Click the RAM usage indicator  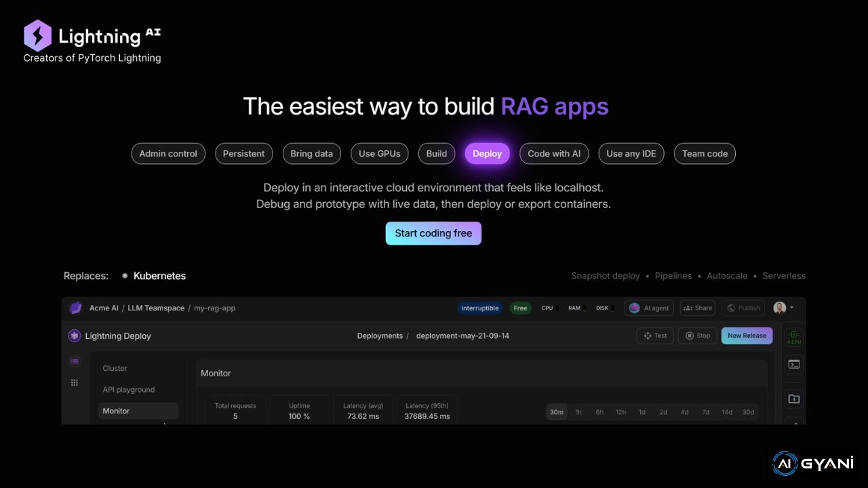[x=577, y=308]
